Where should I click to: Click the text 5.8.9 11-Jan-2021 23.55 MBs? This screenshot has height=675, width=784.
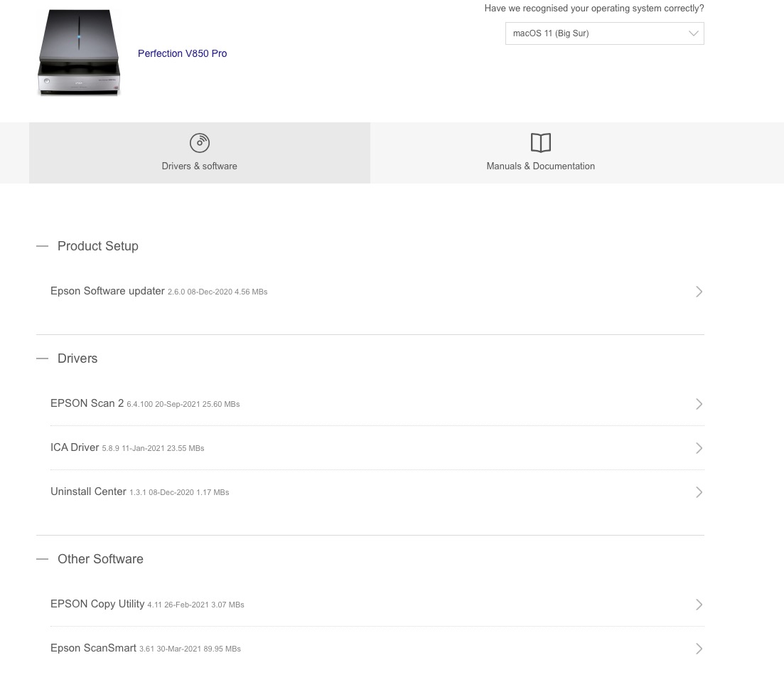pyautogui.click(x=153, y=448)
